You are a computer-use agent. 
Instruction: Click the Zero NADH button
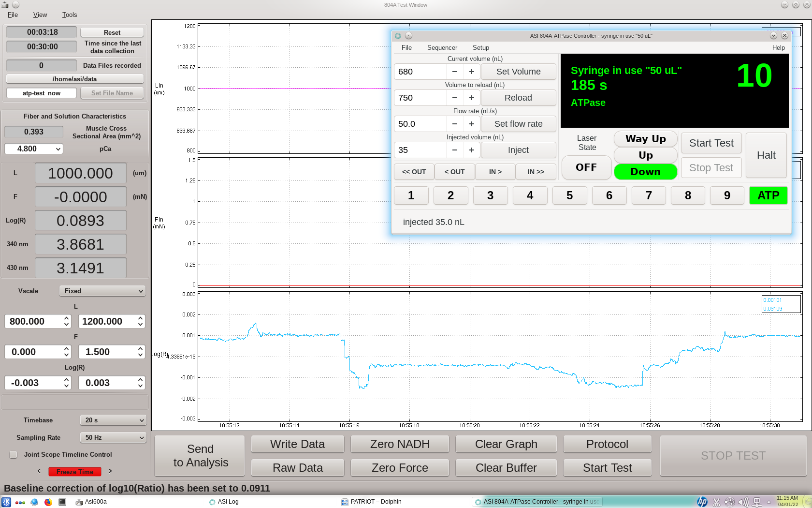(x=400, y=444)
